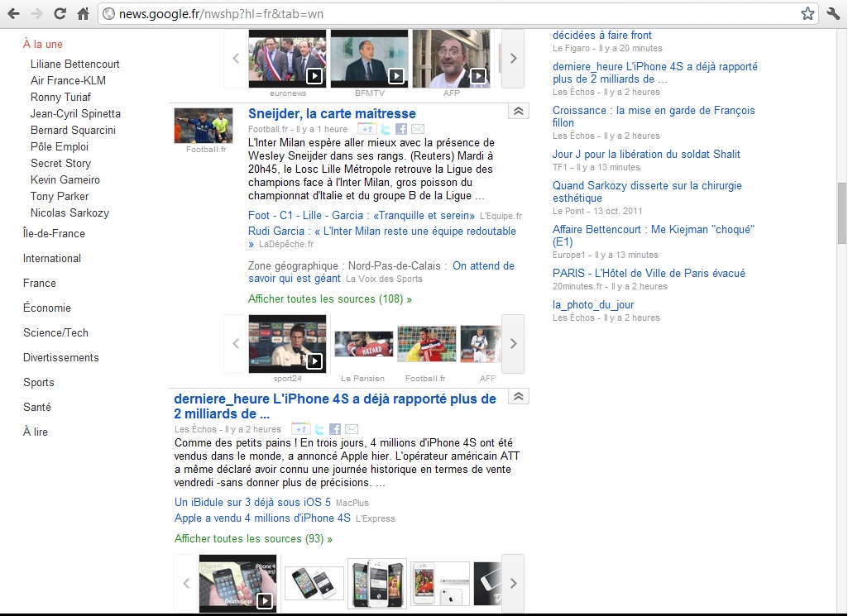Select À la une section
The height and width of the screenshot is (616, 848).
click(43, 45)
